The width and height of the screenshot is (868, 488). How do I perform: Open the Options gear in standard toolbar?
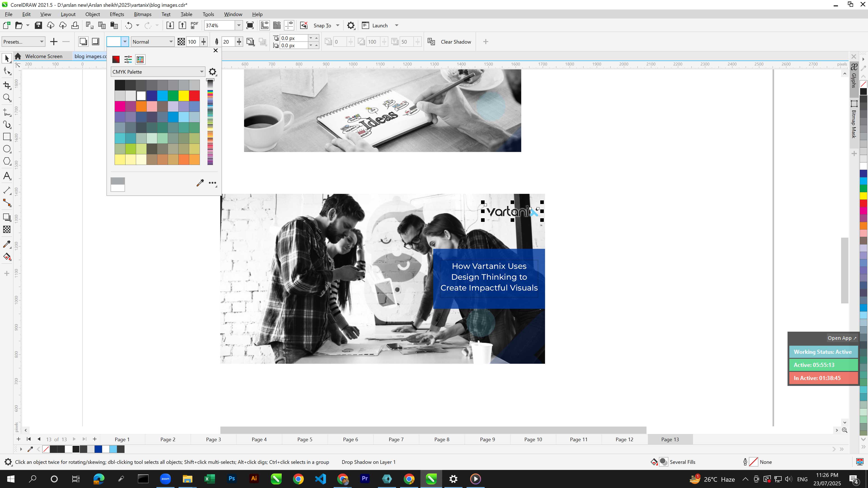351,25
